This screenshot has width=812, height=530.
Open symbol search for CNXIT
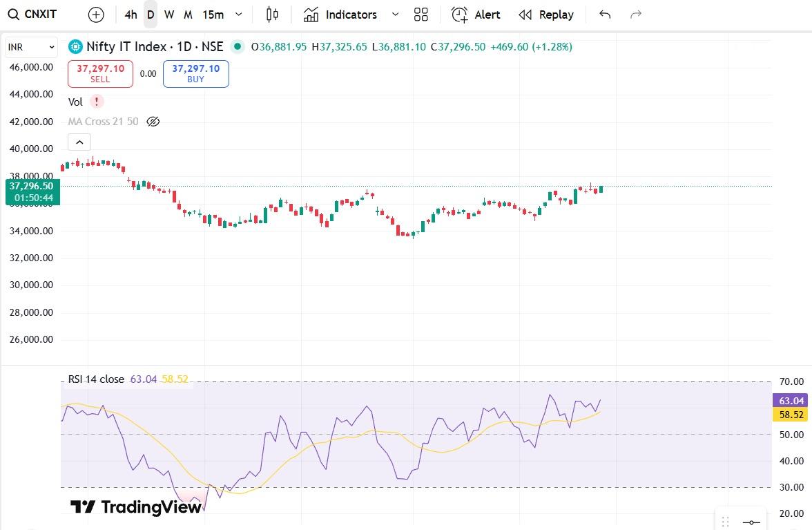32,15
